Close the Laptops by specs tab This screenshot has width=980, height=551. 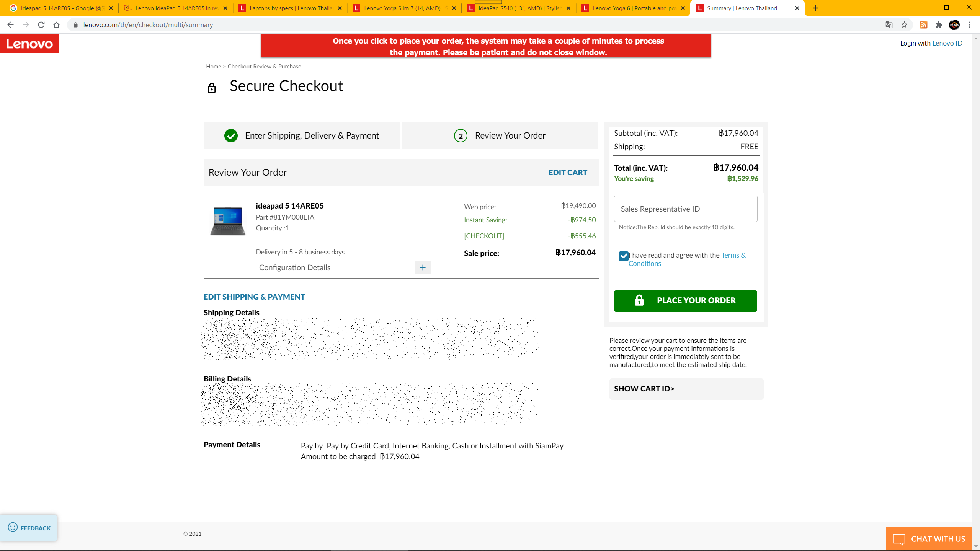click(340, 8)
